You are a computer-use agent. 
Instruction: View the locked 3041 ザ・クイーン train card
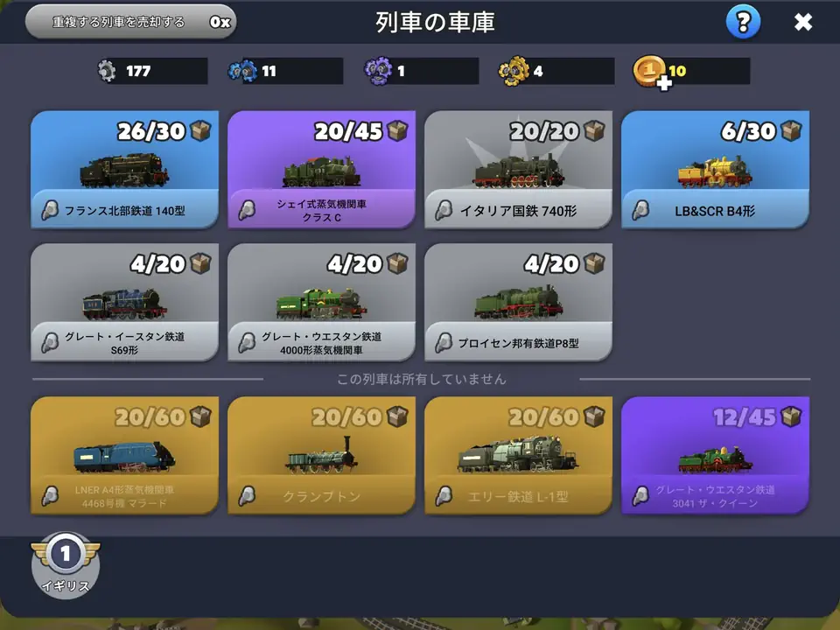(x=715, y=455)
